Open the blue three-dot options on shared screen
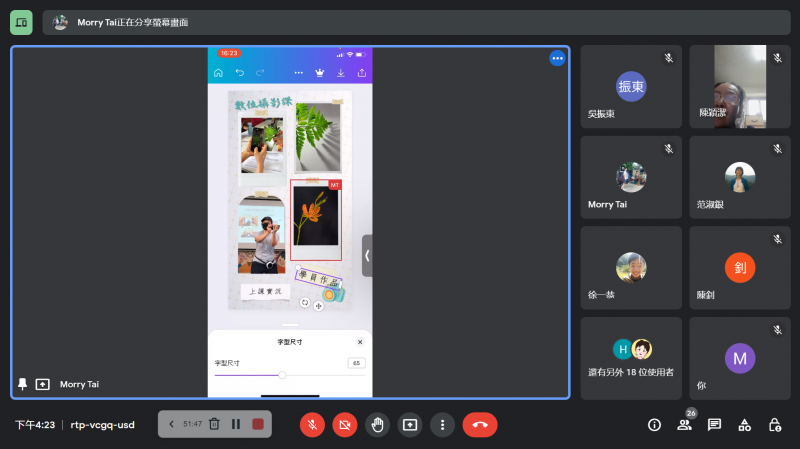 point(557,58)
